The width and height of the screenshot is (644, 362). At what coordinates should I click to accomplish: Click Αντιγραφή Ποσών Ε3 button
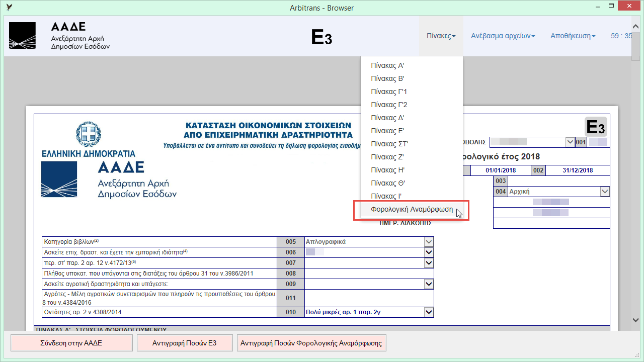[x=184, y=343]
